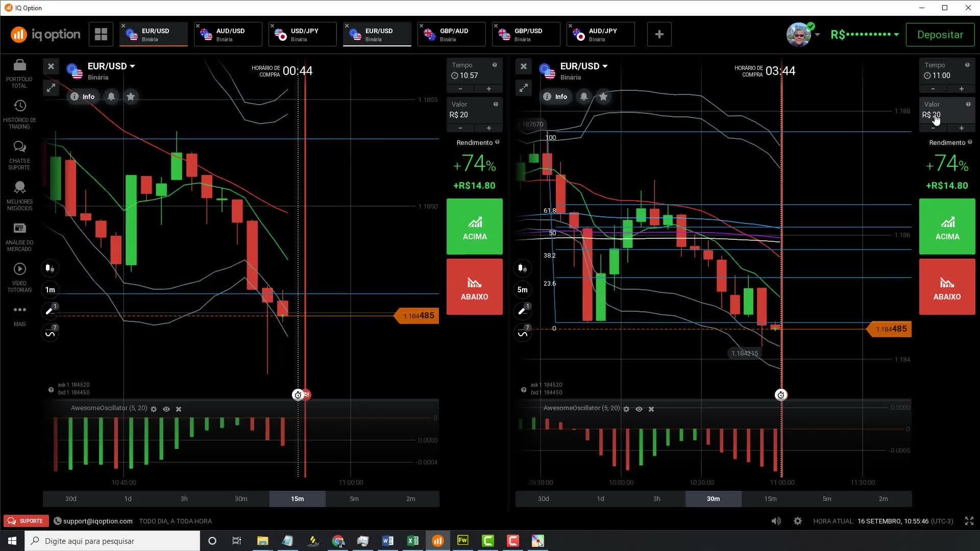The width and height of the screenshot is (980, 551).
Task: Open left chart Info button
Action: tap(83, 96)
